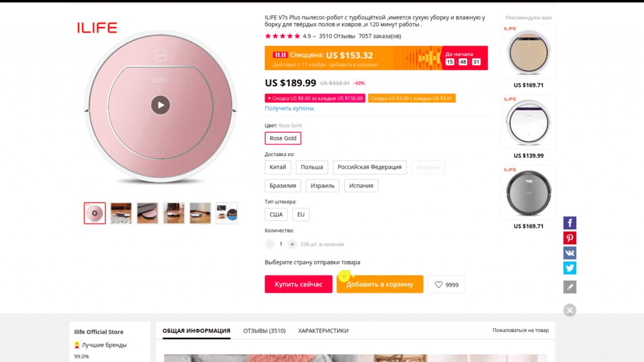
Task: Share product on VK
Action: (x=569, y=253)
